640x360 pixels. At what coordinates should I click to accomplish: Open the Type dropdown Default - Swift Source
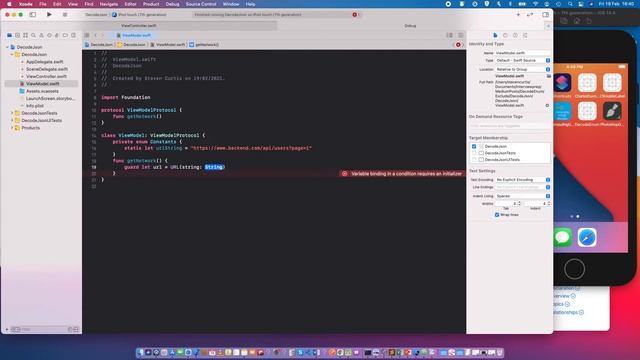tap(523, 60)
